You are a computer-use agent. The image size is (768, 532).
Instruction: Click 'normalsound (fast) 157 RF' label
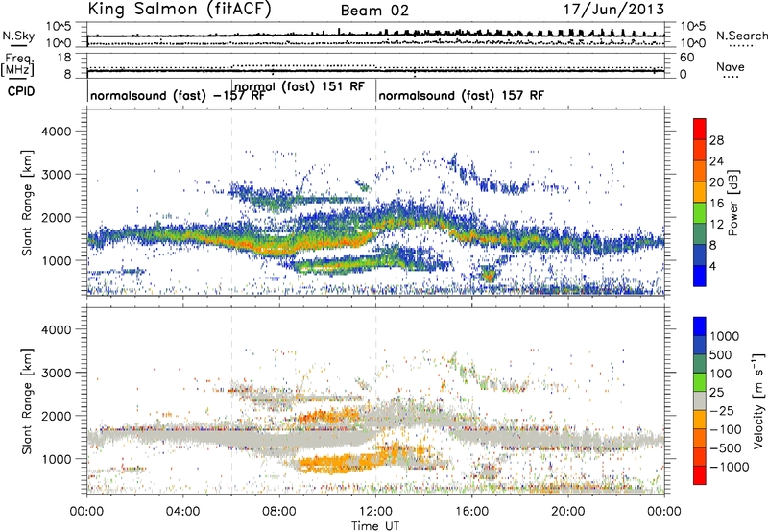[461, 95]
